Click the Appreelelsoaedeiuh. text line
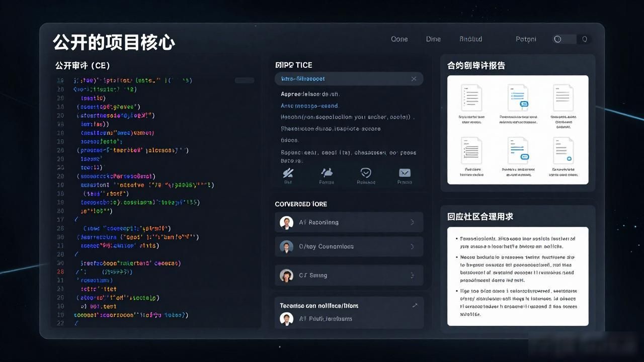Screen dimensions: 644x362 [x=310, y=94]
